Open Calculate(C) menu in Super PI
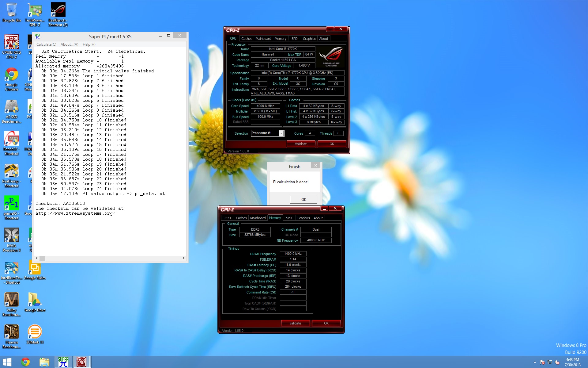This screenshot has height=368, width=588. [x=46, y=44]
